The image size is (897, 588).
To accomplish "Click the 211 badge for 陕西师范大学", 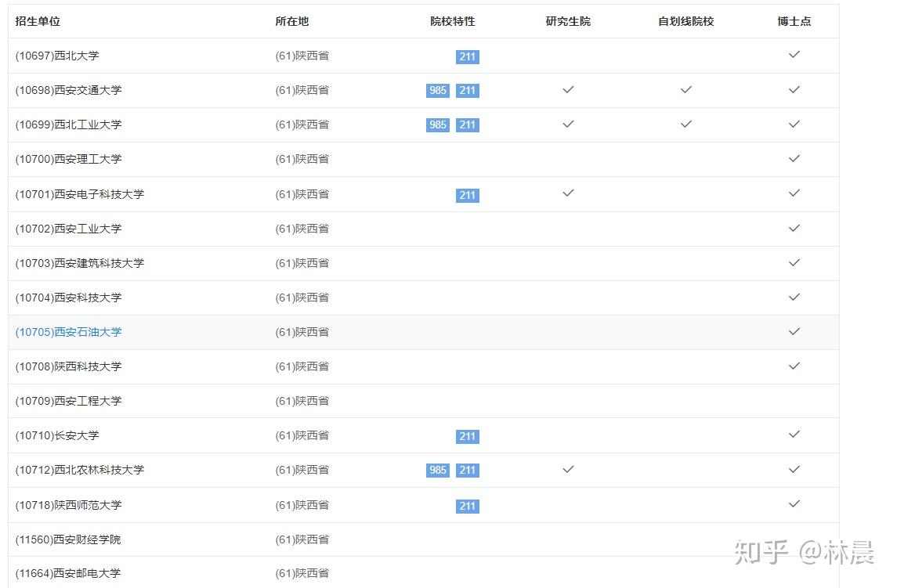I will (468, 507).
